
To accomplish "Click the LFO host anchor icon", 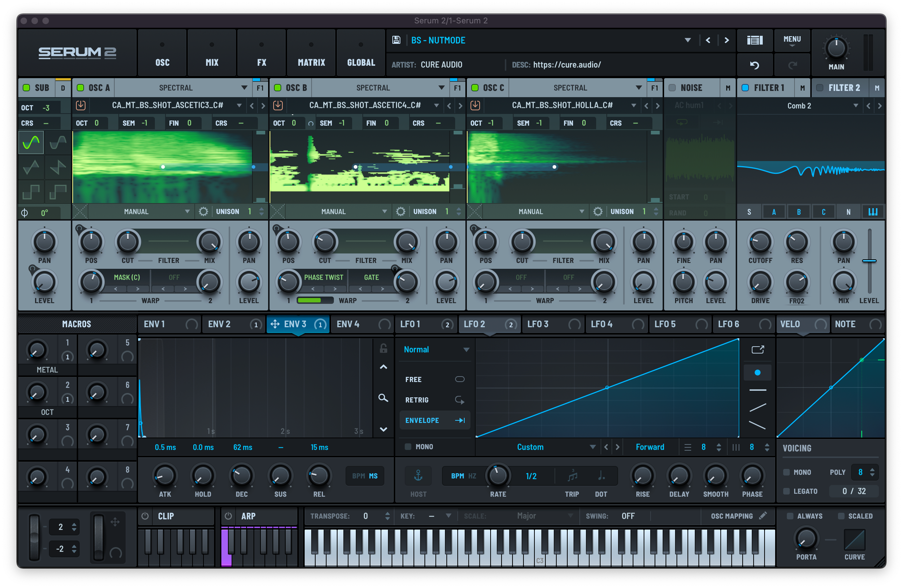I will pos(418,476).
